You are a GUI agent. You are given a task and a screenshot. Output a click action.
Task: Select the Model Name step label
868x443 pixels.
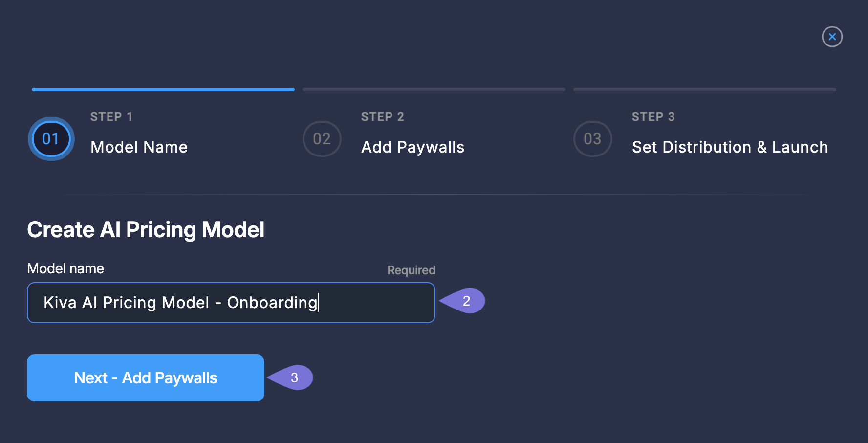[139, 147]
